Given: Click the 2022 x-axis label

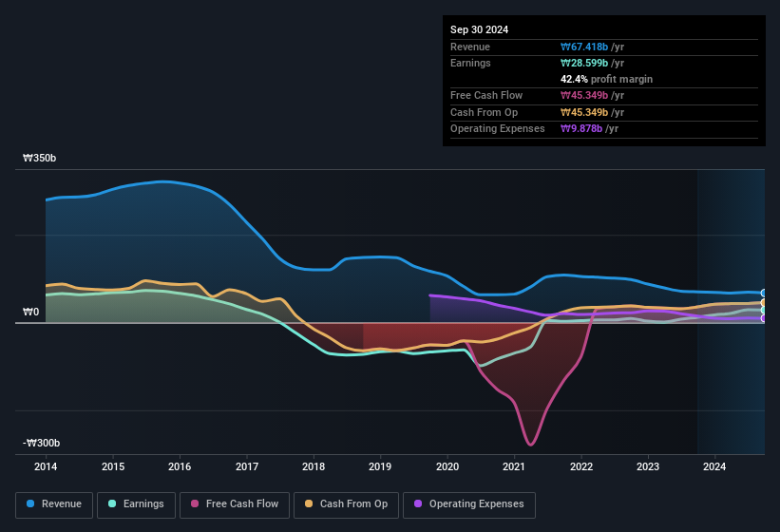Looking at the screenshot, I should 581,466.
